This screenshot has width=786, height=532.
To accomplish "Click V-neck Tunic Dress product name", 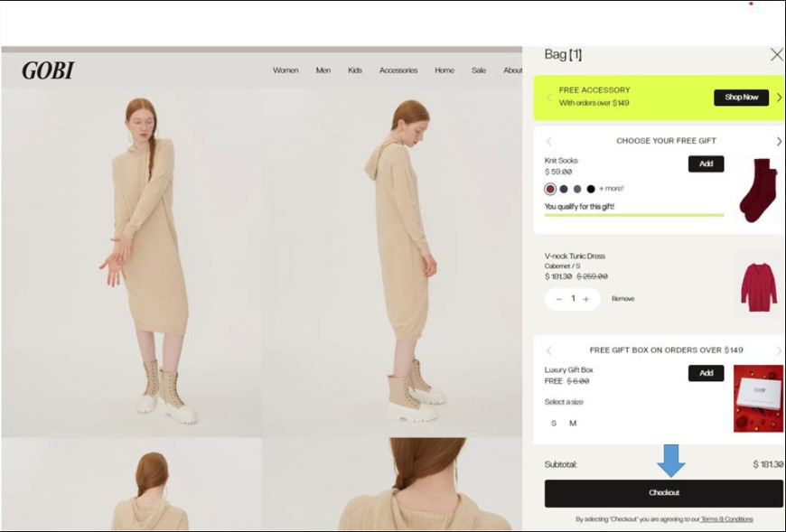I will point(575,256).
